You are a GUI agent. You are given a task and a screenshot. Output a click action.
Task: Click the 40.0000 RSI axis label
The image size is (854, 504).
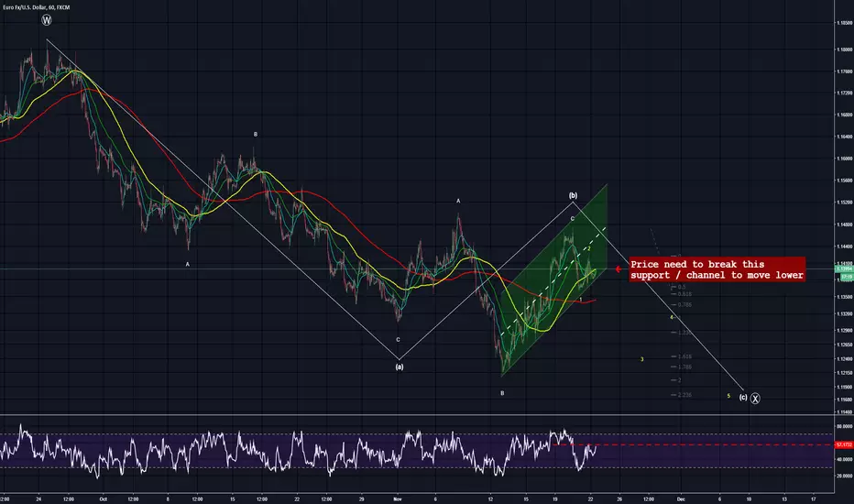[x=844, y=459]
